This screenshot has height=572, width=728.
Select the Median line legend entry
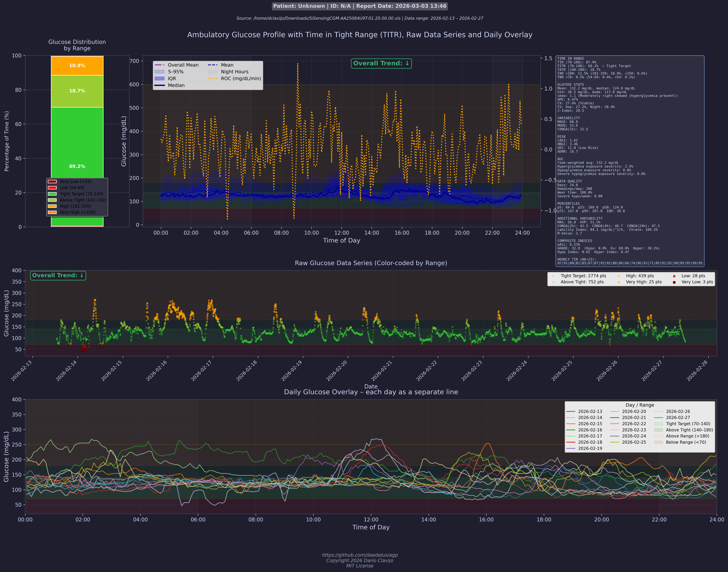point(160,85)
